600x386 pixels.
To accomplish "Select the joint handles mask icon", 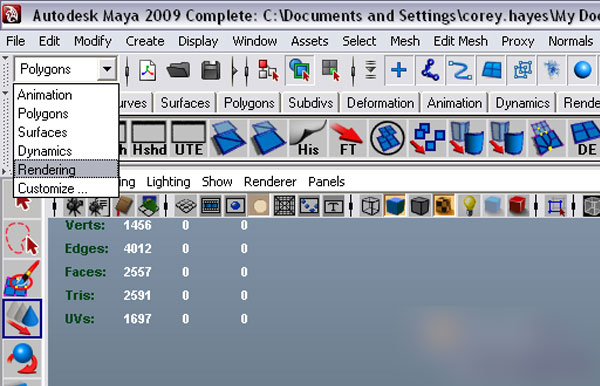I will 430,70.
